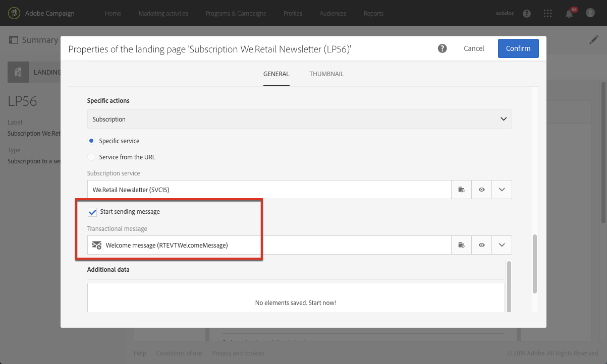Image resolution: width=607 pixels, height=364 pixels.
Task: Open the Audiences menu
Action: pos(333,14)
